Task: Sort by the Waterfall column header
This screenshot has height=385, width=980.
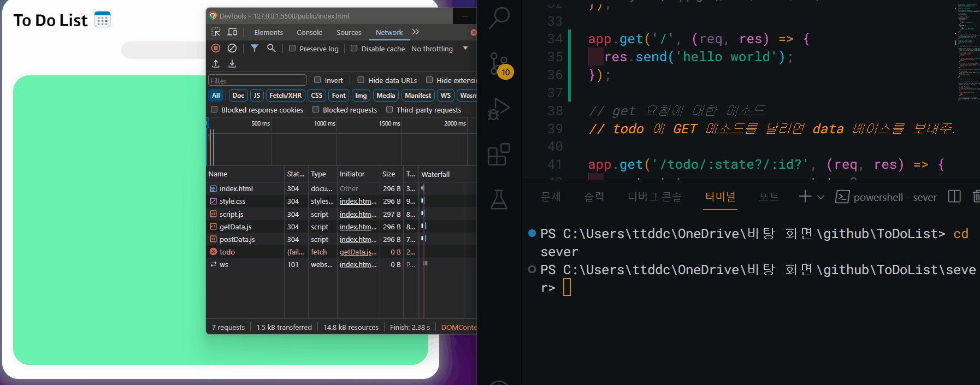Action: tap(448, 174)
